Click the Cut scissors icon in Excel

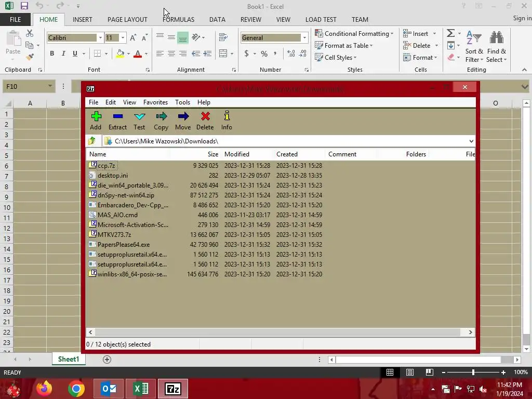click(x=30, y=33)
